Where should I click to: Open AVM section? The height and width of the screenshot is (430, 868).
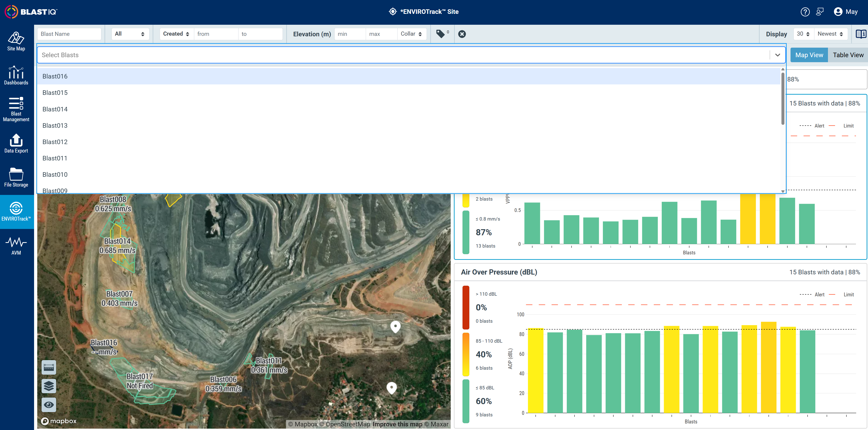tap(16, 246)
